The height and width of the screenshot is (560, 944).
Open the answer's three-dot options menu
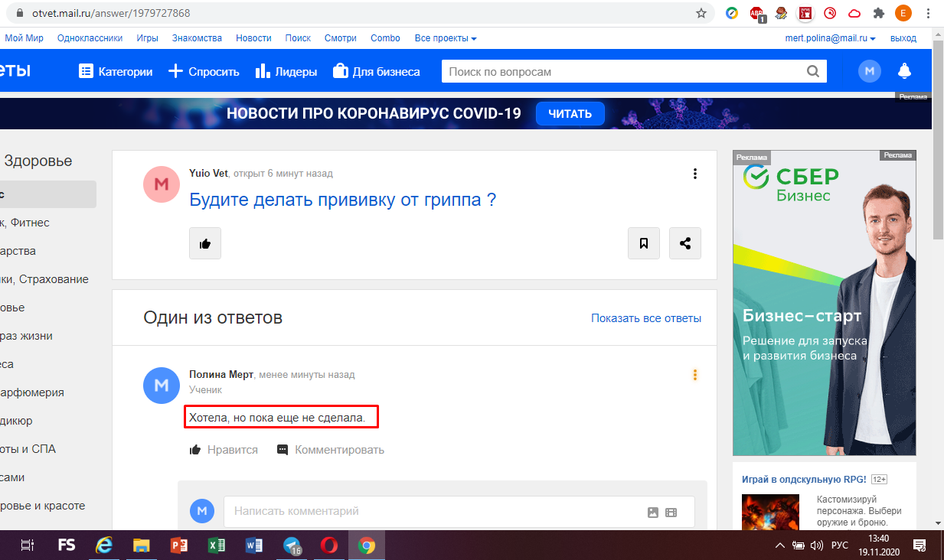[x=695, y=375]
